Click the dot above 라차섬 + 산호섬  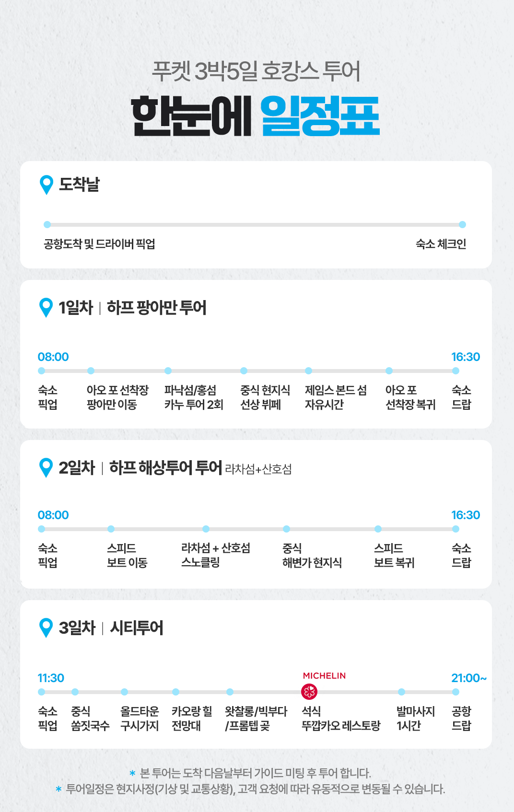click(x=206, y=529)
